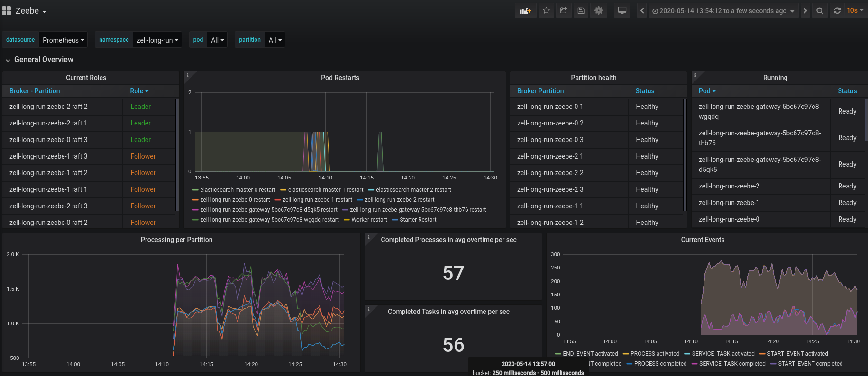This screenshot has height=376, width=868.
Task: Sort by Broker - Partition column header
Action: pos(35,91)
